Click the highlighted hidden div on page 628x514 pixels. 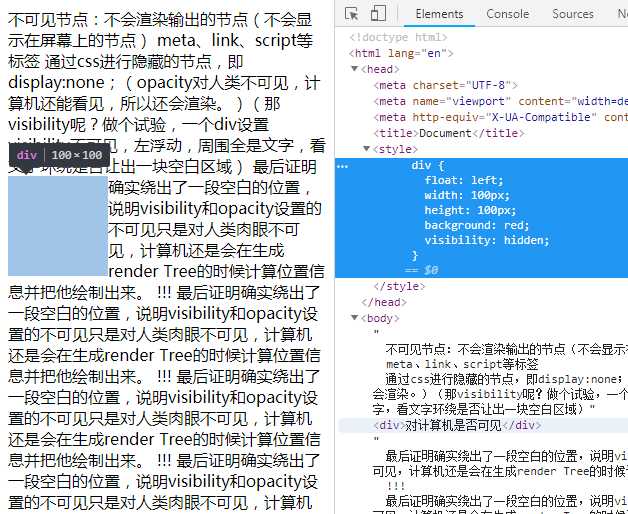click(58, 226)
